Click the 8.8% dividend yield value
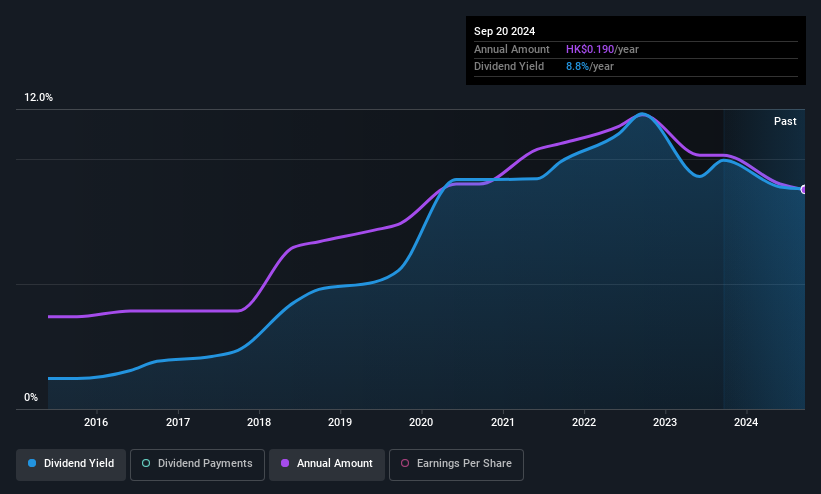The width and height of the screenshot is (821, 494). 577,67
